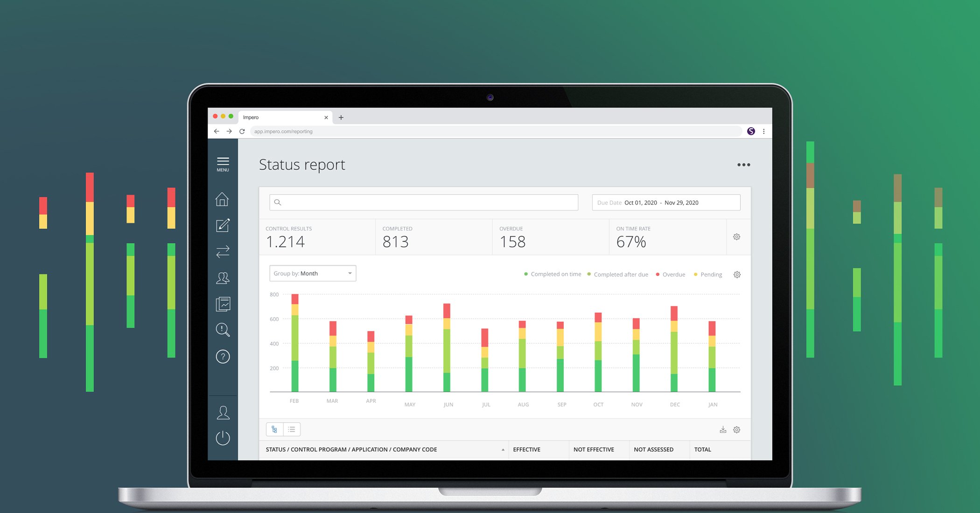Open help question mark icon
The width and height of the screenshot is (980, 513).
tap(223, 357)
